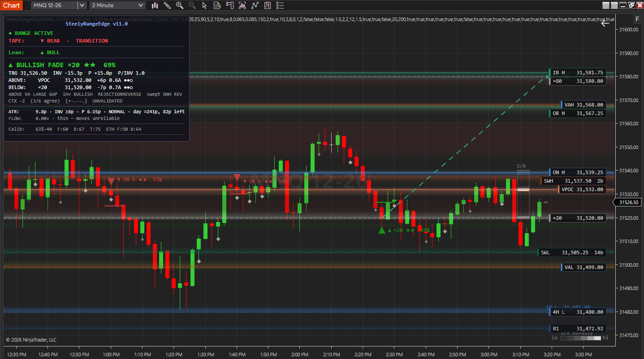Click the MNQ 12-26 instrument field
The height and width of the screenshot is (359, 644).
pyautogui.click(x=55, y=5)
